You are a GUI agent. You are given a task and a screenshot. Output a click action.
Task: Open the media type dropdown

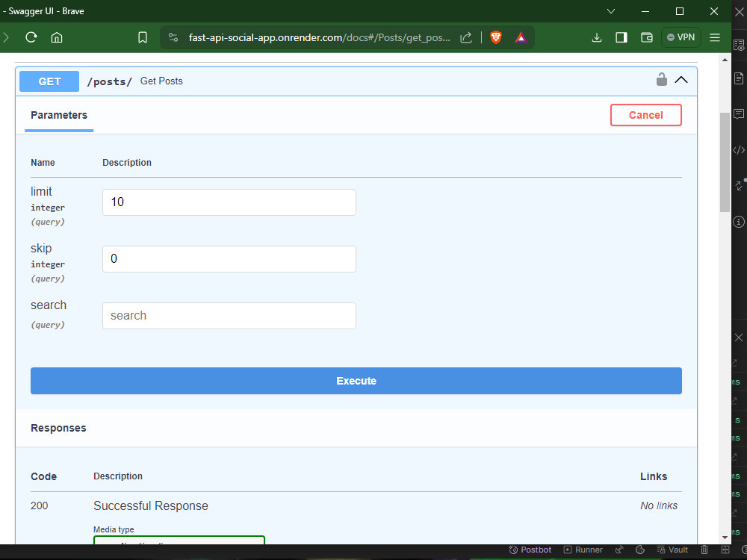[179, 540]
